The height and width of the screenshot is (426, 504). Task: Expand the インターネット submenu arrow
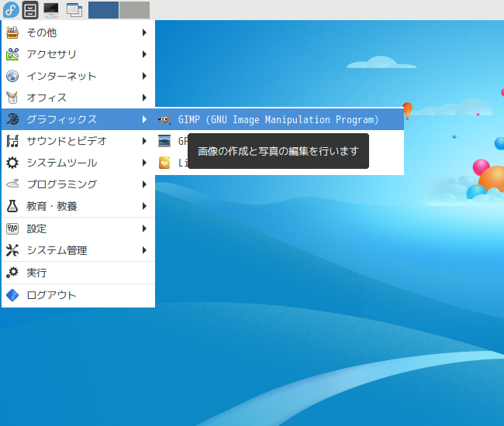coord(144,76)
